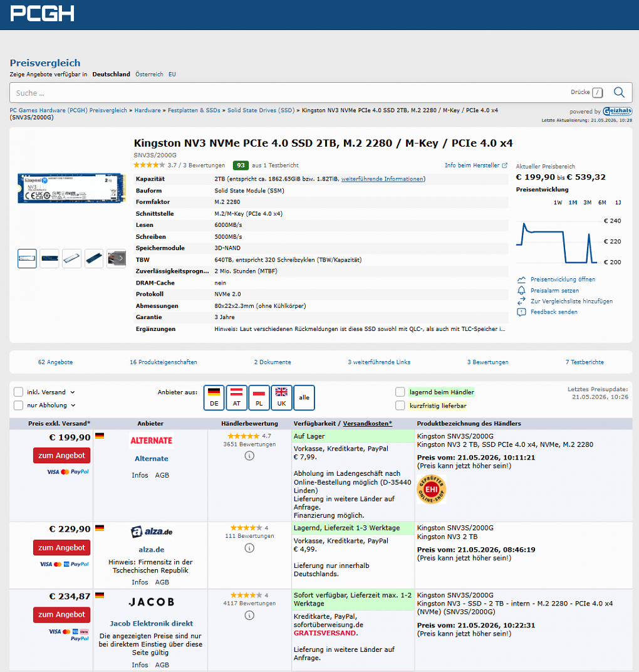Click the info icon under Alternate rating
Viewport: 639px width, 672px height.
[x=249, y=456]
